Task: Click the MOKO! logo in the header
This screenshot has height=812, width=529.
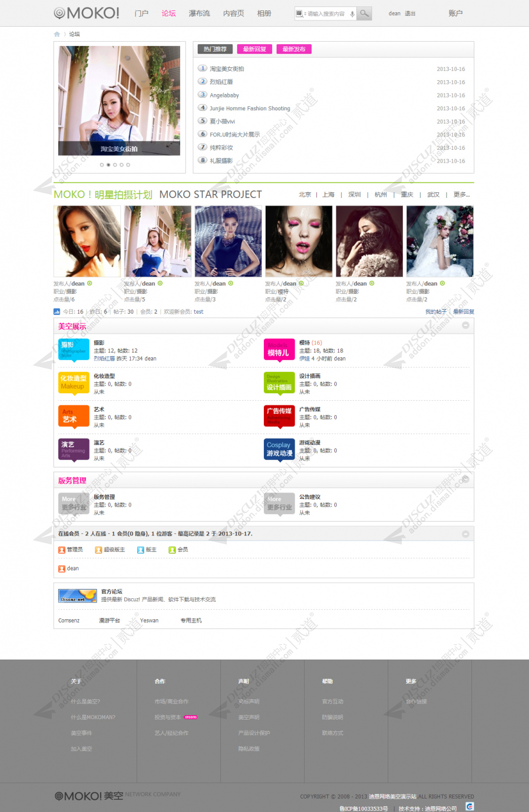Action: (x=86, y=13)
